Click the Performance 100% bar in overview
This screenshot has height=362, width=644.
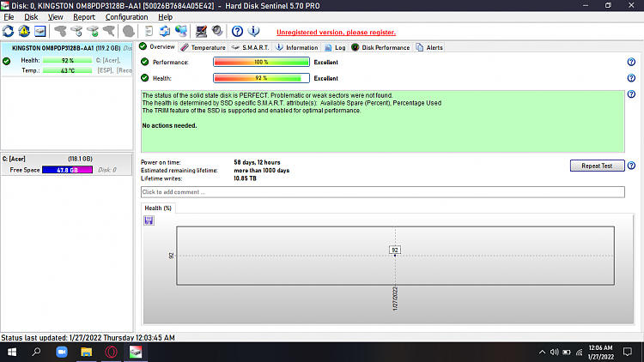pos(261,62)
